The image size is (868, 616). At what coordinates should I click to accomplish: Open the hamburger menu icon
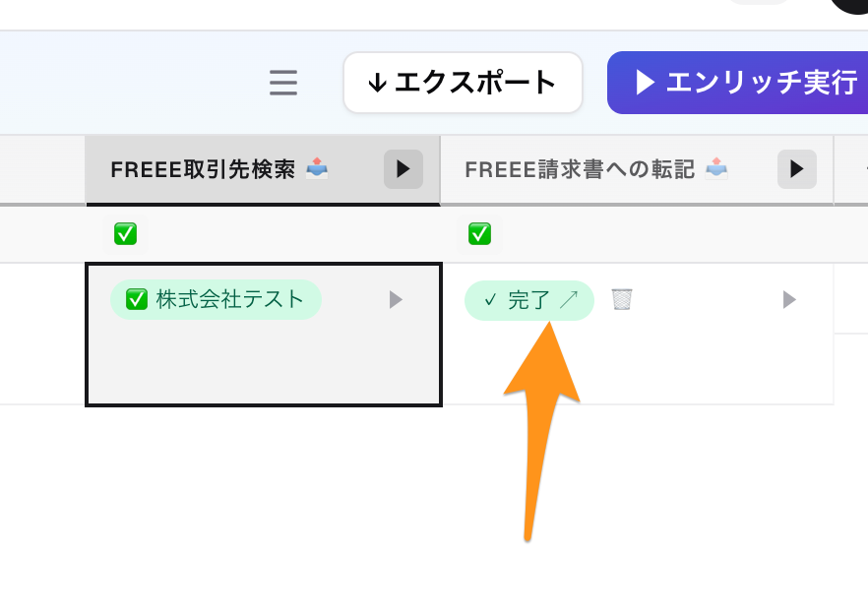(x=283, y=83)
